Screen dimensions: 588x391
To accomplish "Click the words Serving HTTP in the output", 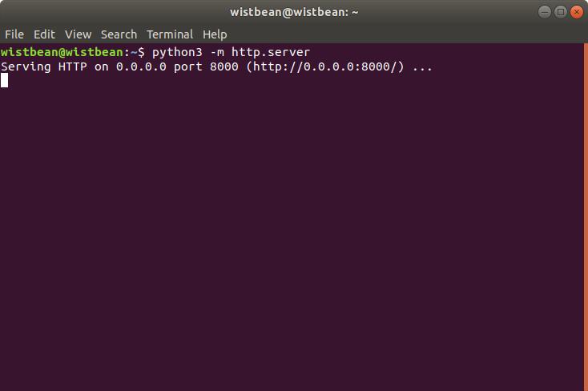I will point(44,67).
